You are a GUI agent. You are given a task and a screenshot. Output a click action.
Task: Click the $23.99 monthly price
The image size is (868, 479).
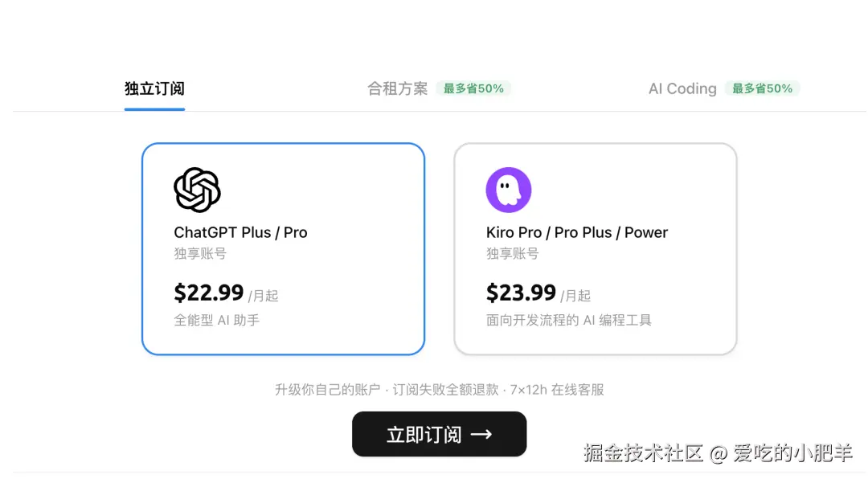[x=521, y=293]
